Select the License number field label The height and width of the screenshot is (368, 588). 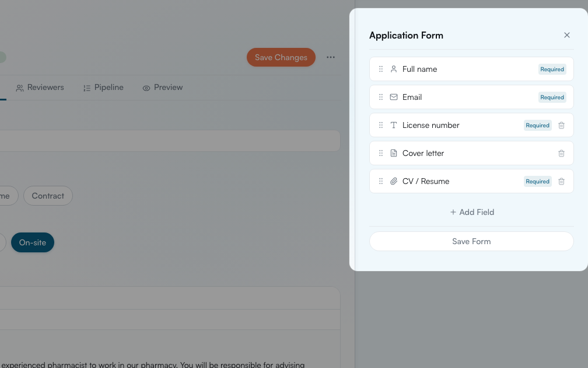coord(431,125)
